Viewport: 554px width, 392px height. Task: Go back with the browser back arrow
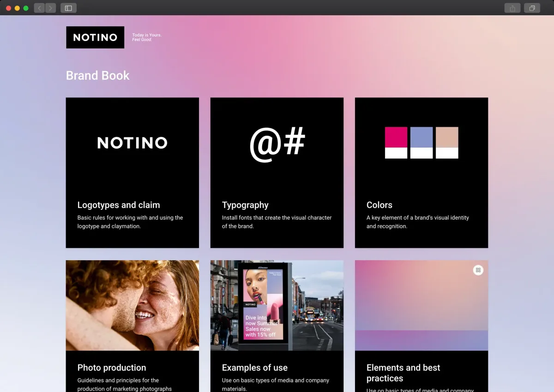point(39,8)
